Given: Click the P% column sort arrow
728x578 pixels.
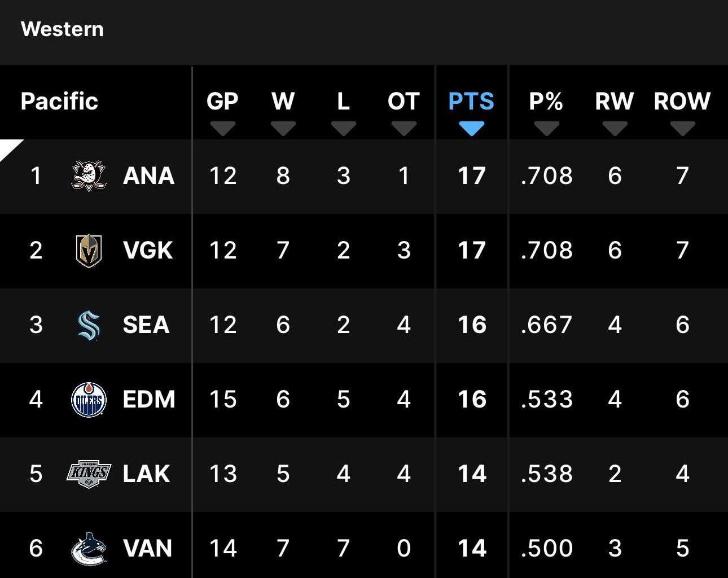Looking at the screenshot, I should 546,128.
